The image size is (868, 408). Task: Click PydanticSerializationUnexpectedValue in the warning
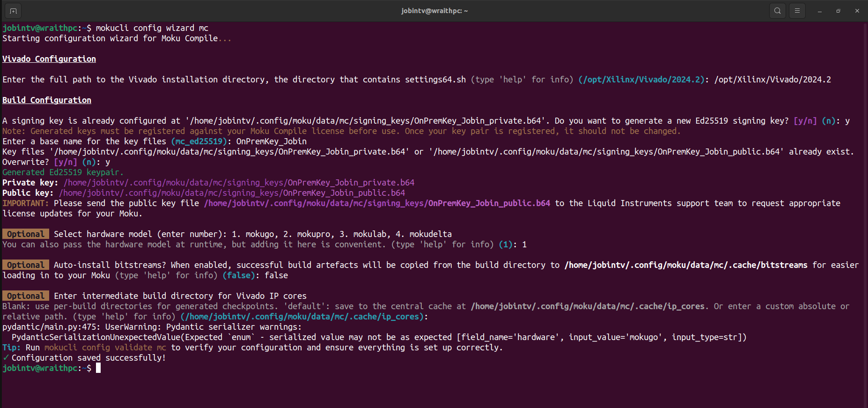click(x=96, y=337)
